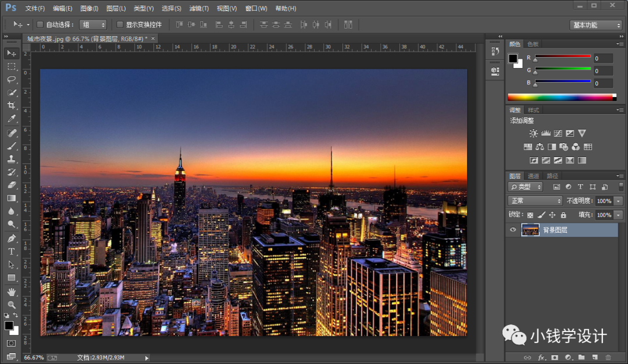Open the 图像(I) menu
628x364 pixels.
[90, 8]
